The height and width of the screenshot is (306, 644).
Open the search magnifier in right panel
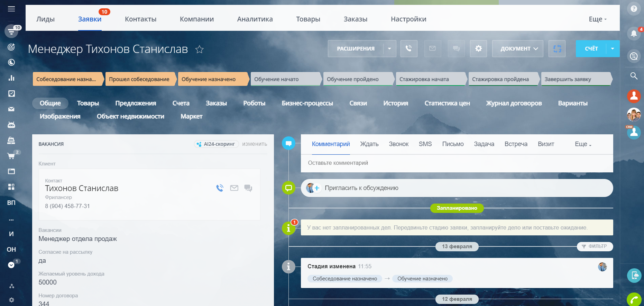pos(634,76)
